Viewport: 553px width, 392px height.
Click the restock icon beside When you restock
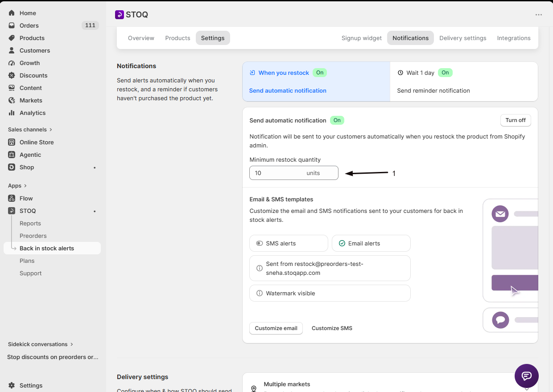(x=252, y=73)
